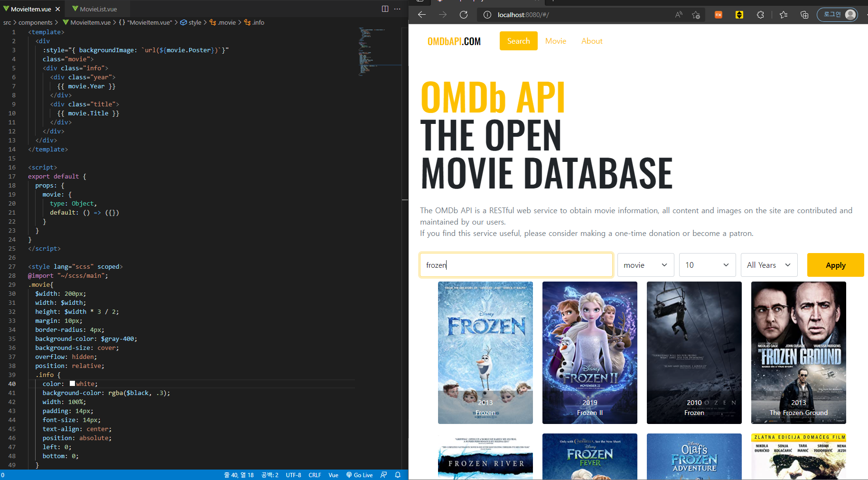868x480 pixels.
Task: Open the About nav link
Action: pyautogui.click(x=592, y=41)
